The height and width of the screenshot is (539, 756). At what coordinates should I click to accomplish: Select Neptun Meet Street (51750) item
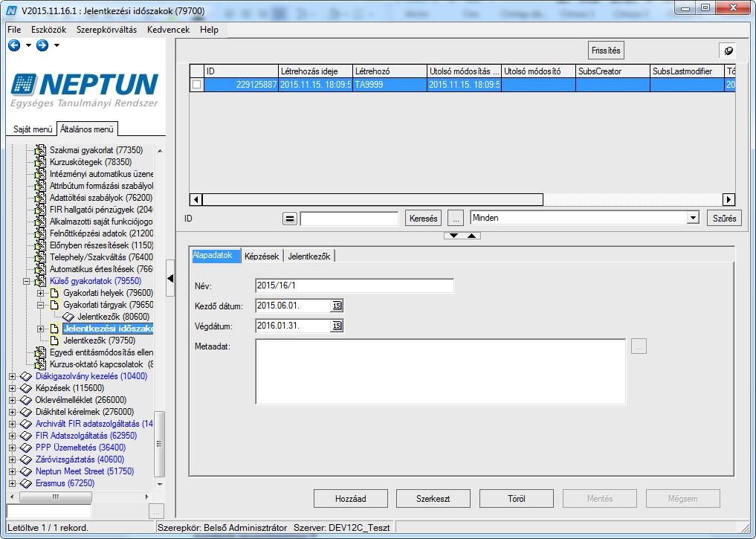[x=85, y=471]
